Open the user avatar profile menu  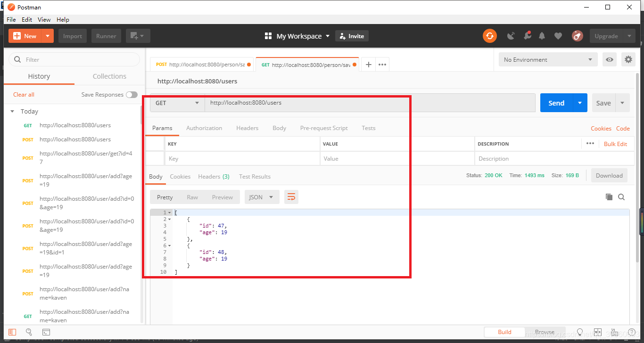coord(577,36)
